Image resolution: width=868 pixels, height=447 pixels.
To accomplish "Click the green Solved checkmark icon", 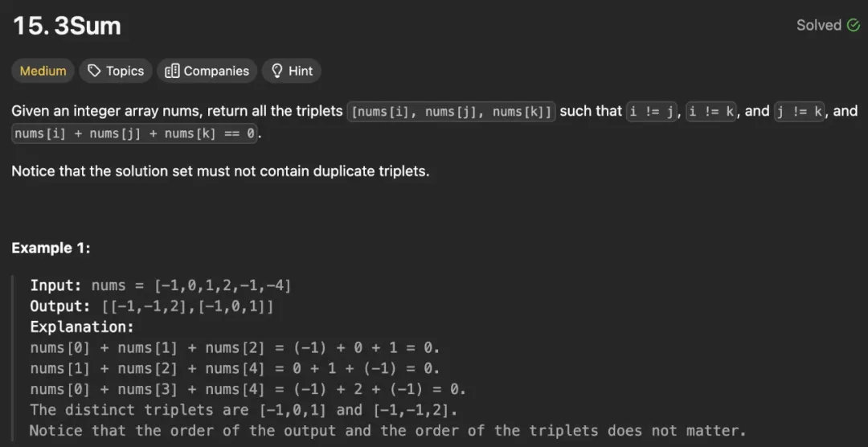I will point(854,25).
